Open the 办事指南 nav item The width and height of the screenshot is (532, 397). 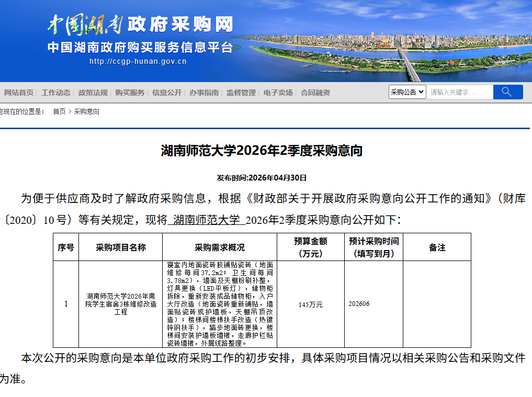(204, 93)
